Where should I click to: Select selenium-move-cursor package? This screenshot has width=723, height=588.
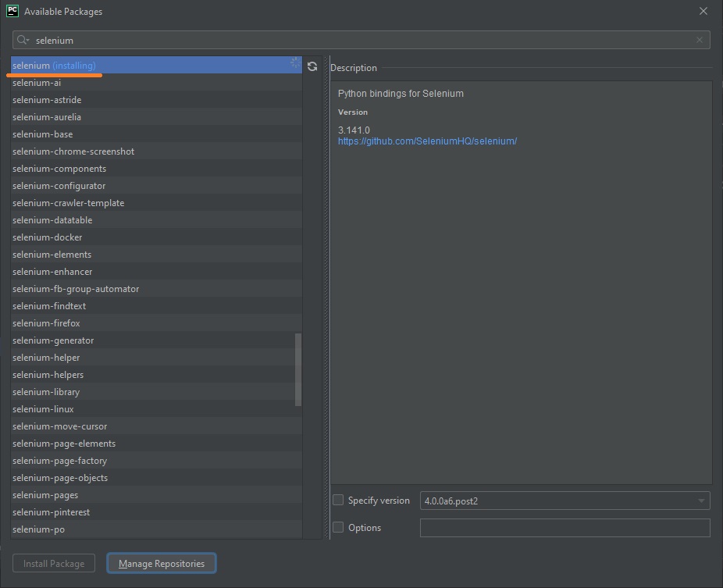click(x=156, y=426)
